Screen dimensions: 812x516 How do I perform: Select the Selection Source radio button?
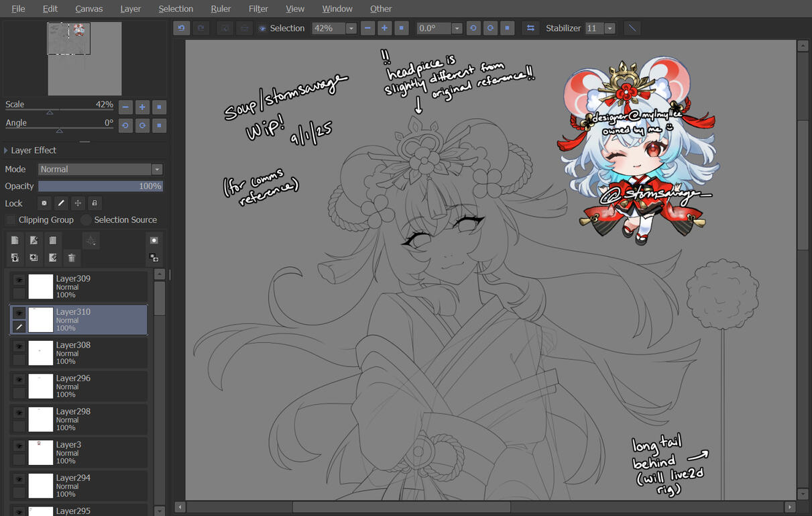click(x=86, y=220)
